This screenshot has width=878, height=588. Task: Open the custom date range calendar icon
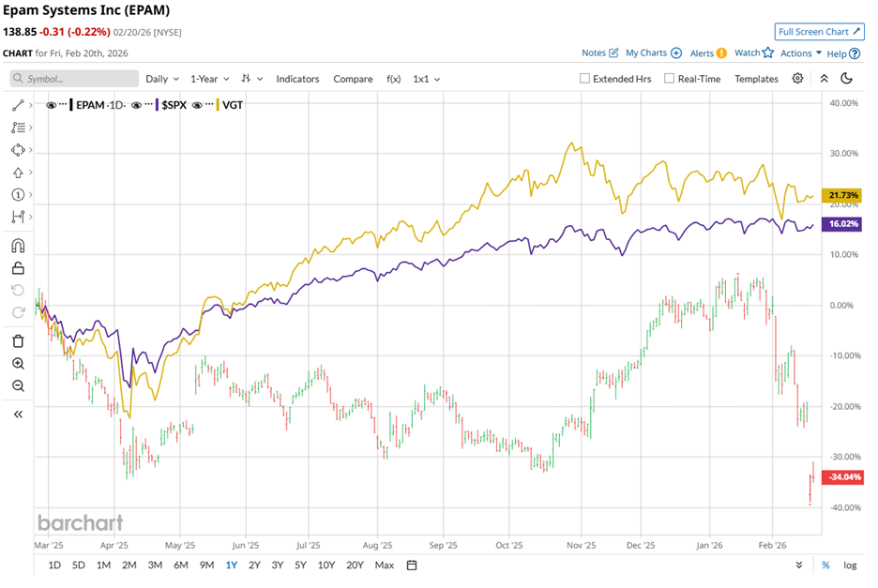(410, 565)
